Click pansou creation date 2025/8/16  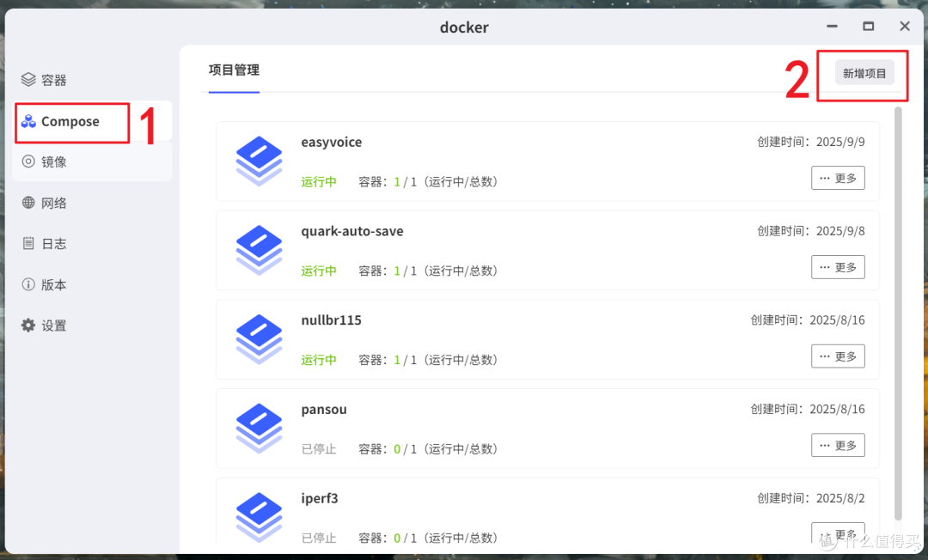pos(837,409)
